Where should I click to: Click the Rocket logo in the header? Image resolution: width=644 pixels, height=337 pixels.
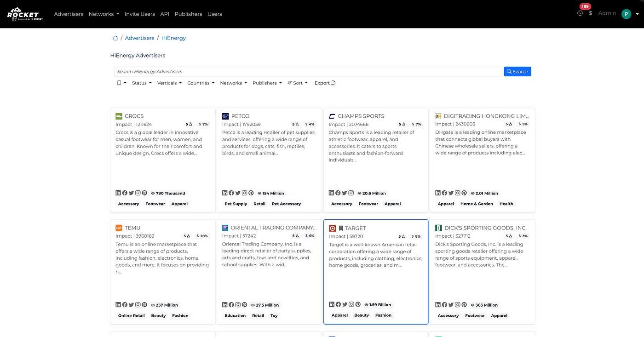click(25, 14)
